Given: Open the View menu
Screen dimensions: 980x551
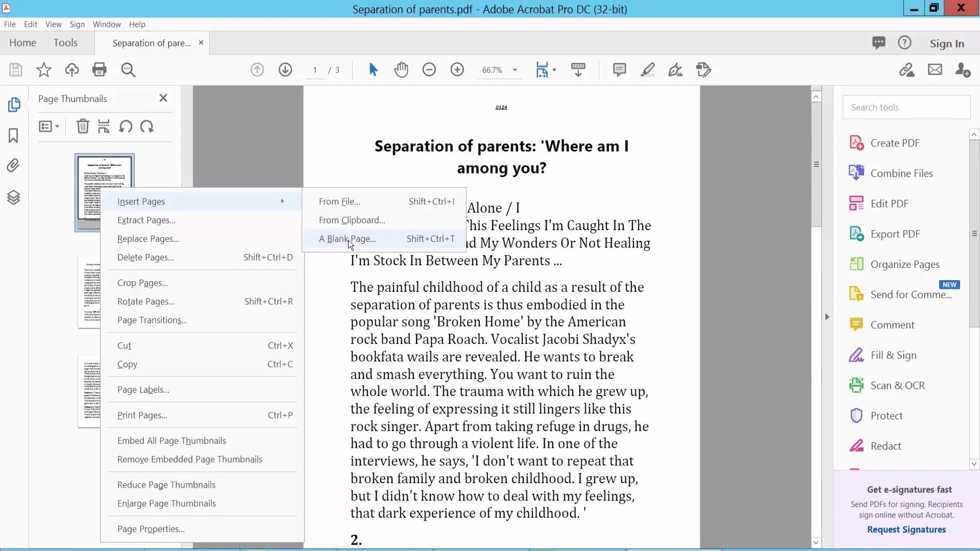Looking at the screenshot, I should tap(53, 24).
